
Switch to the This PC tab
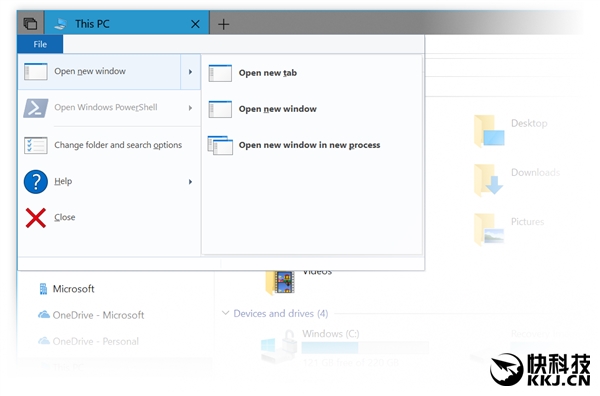[x=127, y=23]
